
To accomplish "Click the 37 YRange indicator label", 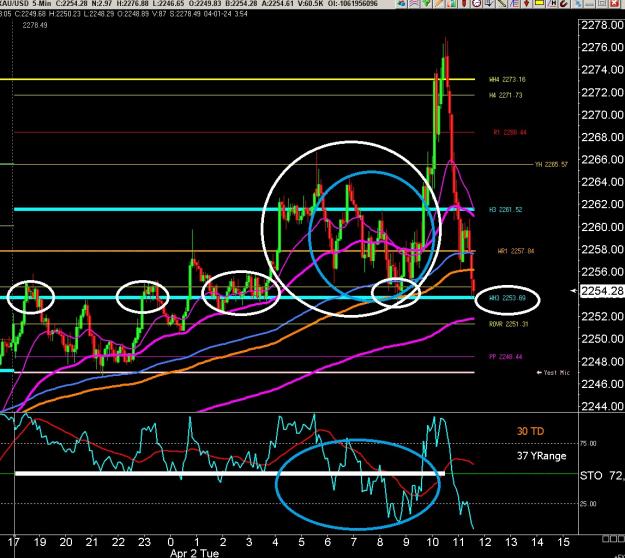I will click(x=541, y=456).
